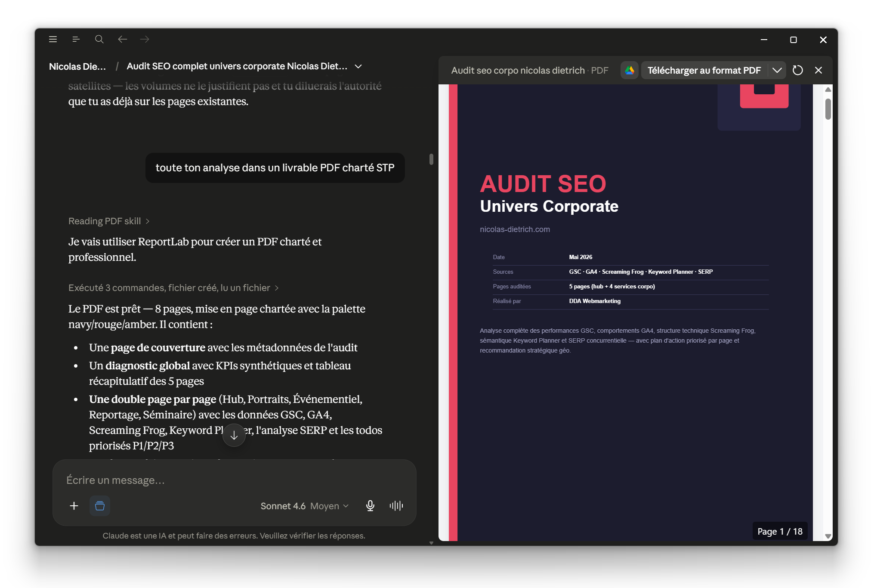The width and height of the screenshot is (874, 588).
Task: Expand the Reading PDF skill step
Action: pyautogui.click(x=109, y=221)
